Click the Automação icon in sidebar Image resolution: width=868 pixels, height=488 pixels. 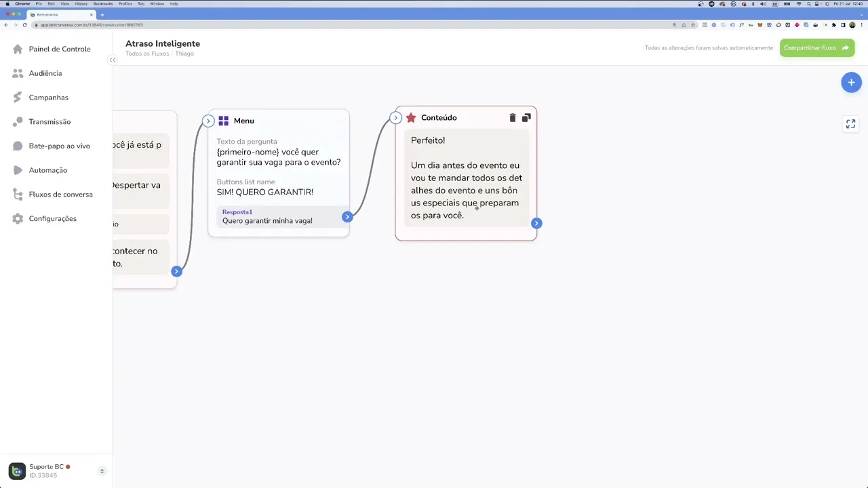[x=18, y=170]
